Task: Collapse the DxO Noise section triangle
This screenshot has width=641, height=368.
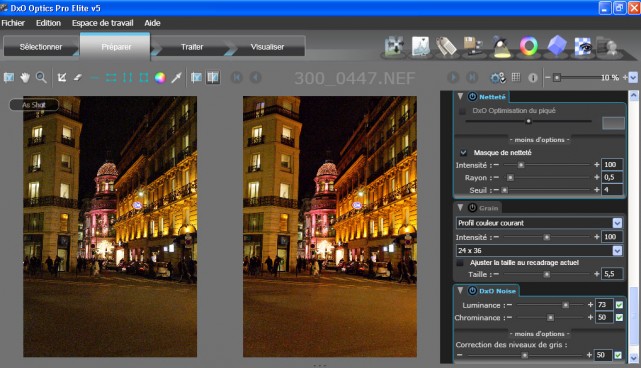Action: click(x=460, y=290)
